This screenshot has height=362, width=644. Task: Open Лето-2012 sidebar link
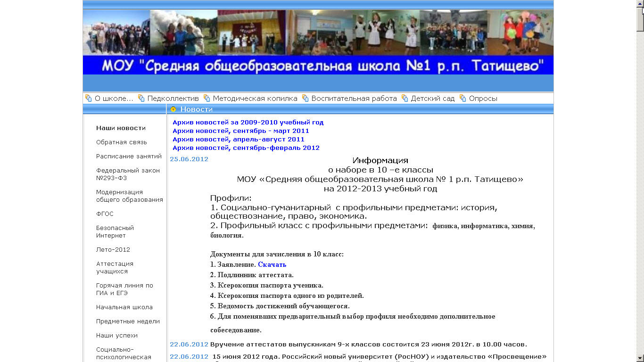click(113, 249)
